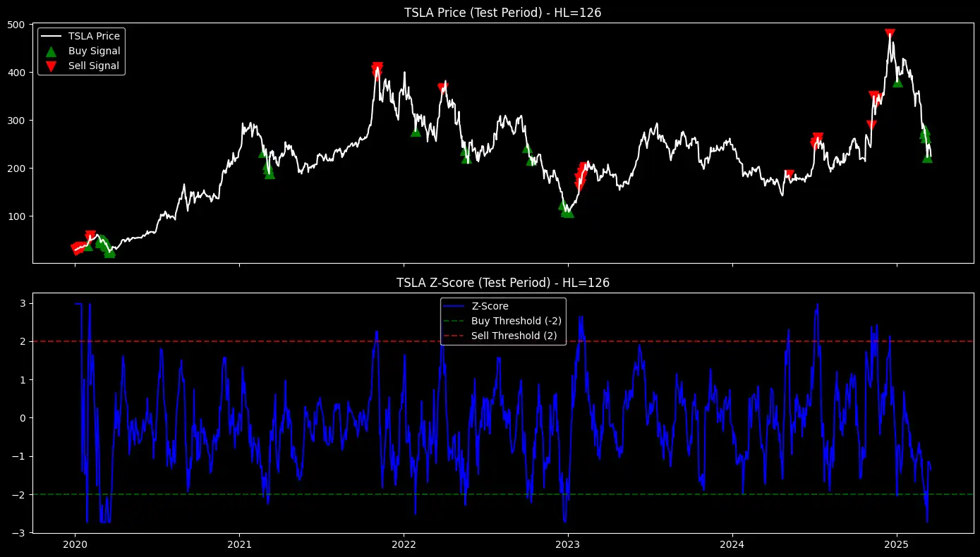Click the buy marker near 375 at start of 2025

tap(897, 82)
